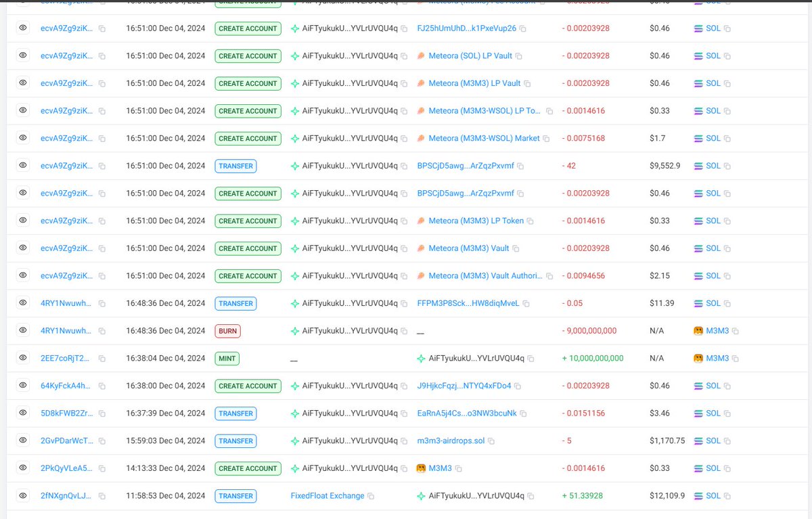
Task: Select the timestamp '11:58:53 Dec 04, 2024'
Action: coord(166,495)
